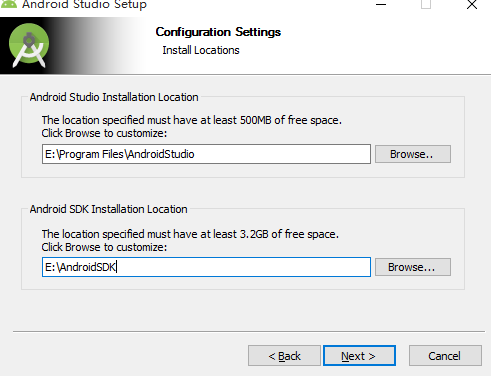Click the Android Studio Setup title text
491x376 pixels.
84,5
